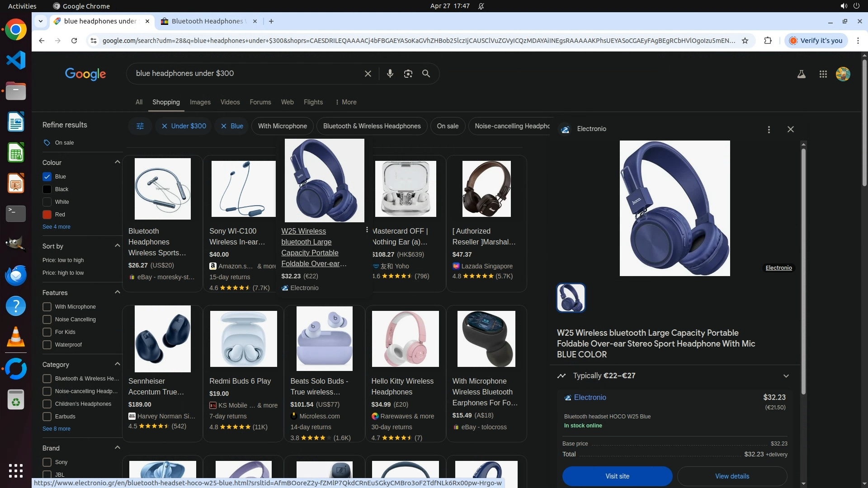Expand the Typically €22–€27 price range

pos(786,376)
